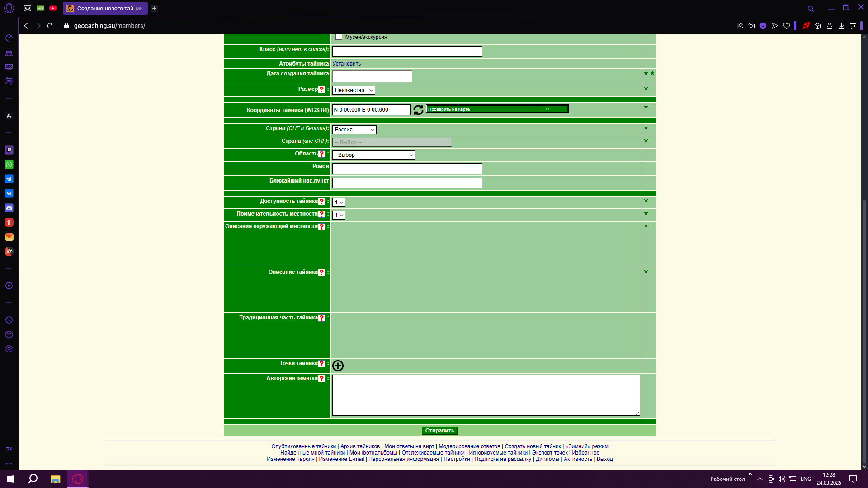Open the Страна dropdown set to Россия
This screenshot has width=868, height=488.
point(354,130)
